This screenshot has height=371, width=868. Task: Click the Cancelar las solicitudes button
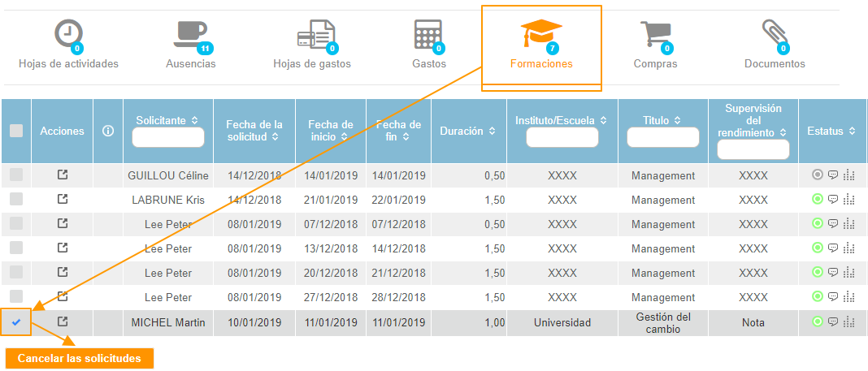pos(79,358)
